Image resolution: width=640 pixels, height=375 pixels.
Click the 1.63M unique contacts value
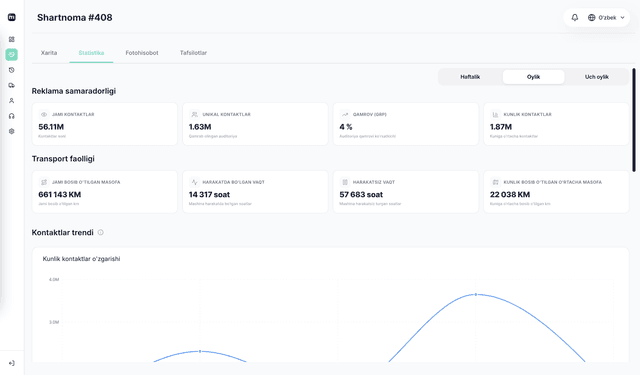coord(200,127)
